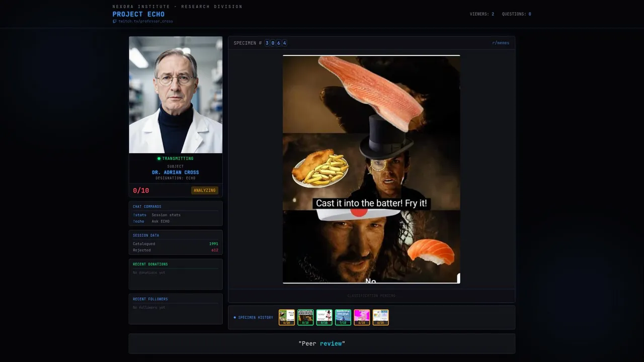Click the RECENT FOLLOWERS heading
This screenshot has height=362, width=644.
point(150,299)
